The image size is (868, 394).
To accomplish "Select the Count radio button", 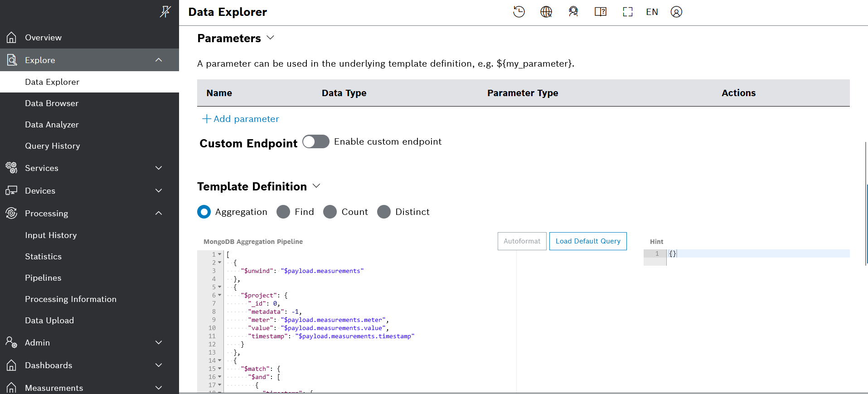I will 330,212.
